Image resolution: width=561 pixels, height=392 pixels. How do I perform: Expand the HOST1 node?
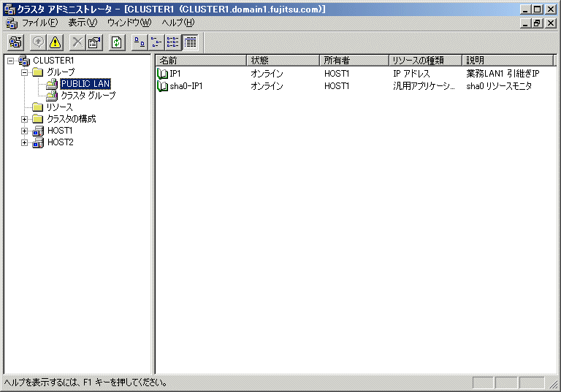[25, 131]
